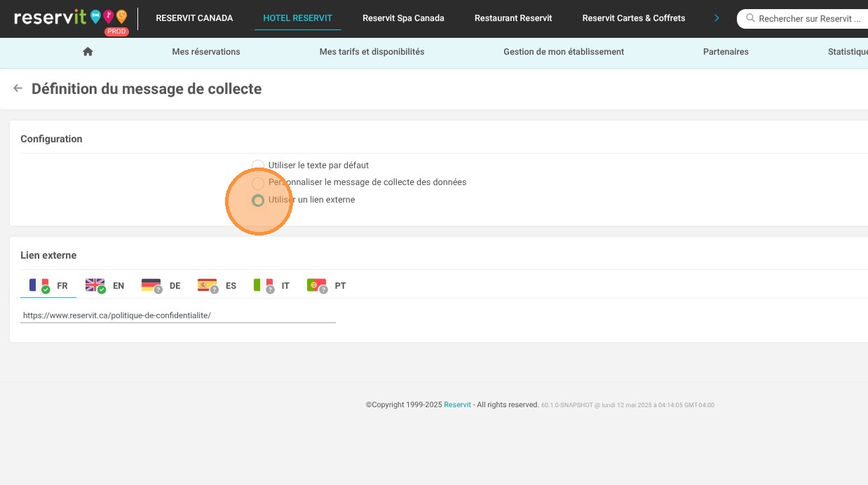
Task: Open Reservit Spa Canada menu
Action: 403,18
